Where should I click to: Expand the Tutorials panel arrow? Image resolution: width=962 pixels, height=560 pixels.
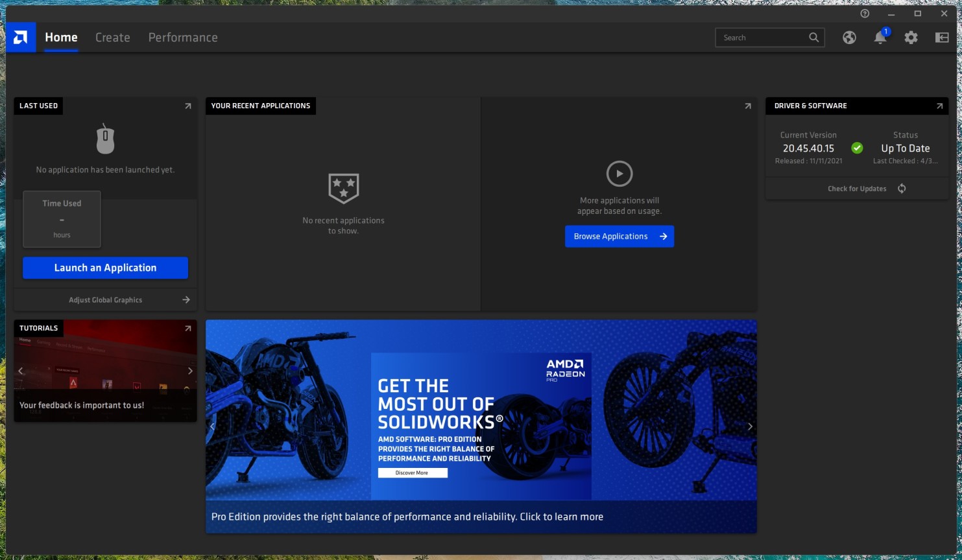pos(188,328)
